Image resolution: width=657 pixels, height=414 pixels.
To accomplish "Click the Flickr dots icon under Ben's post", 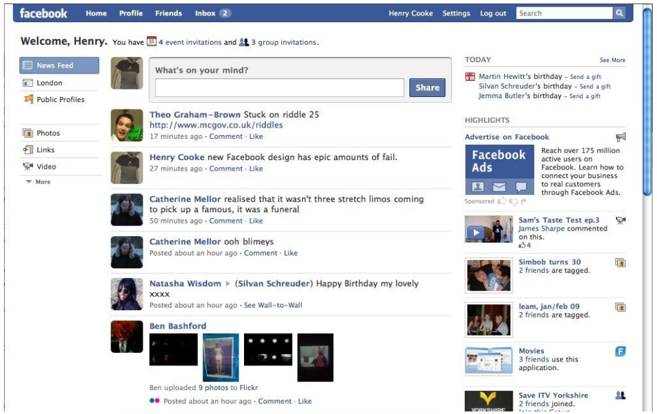I will 154,401.
